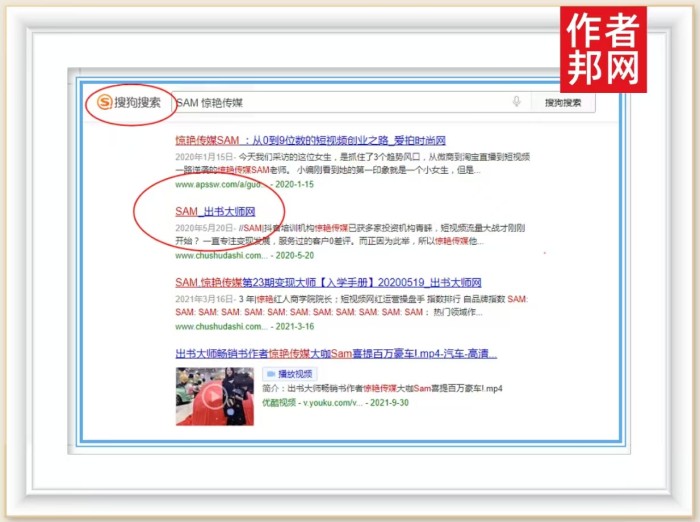Image resolution: width=700 pixels, height=522 pixels.
Task: Click the search box containing 'SAM 惊艳传媒'
Action: [x=340, y=102]
